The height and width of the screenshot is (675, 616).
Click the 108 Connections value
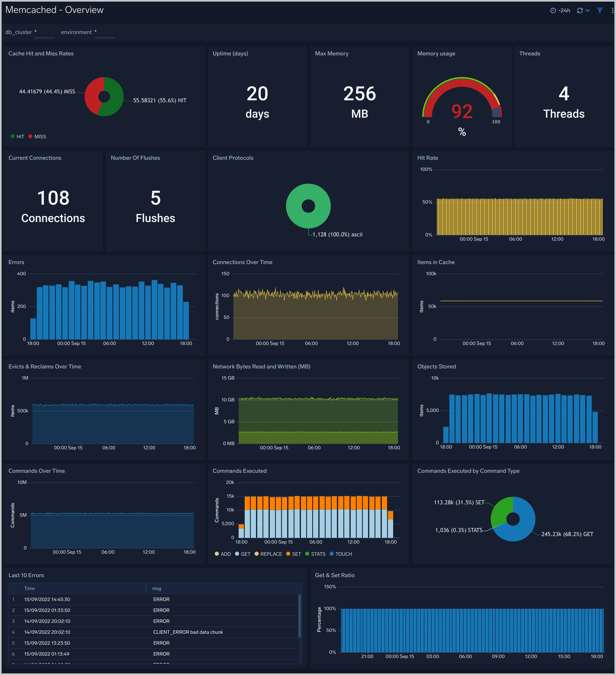(53, 206)
